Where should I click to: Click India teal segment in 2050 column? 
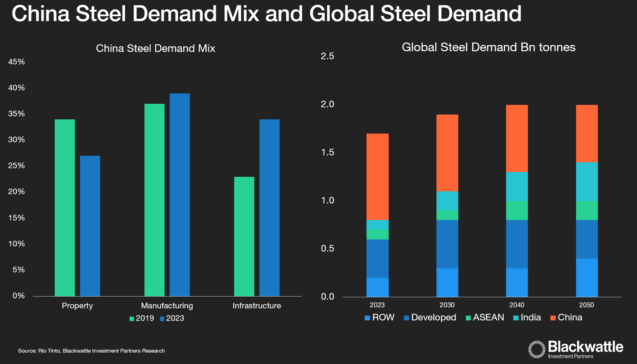pyautogui.click(x=586, y=182)
